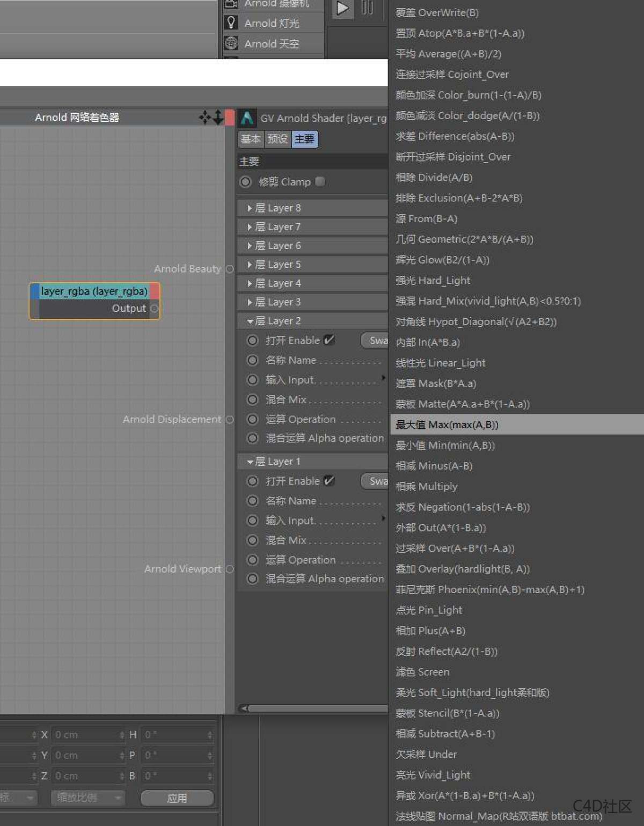The image size is (644, 826).
Task: Choose 相除 Divide(A/B) operation
Action: click(516, 177)
